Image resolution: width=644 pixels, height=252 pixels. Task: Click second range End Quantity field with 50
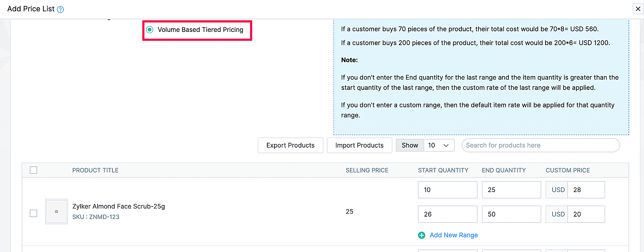click(511, 214)
